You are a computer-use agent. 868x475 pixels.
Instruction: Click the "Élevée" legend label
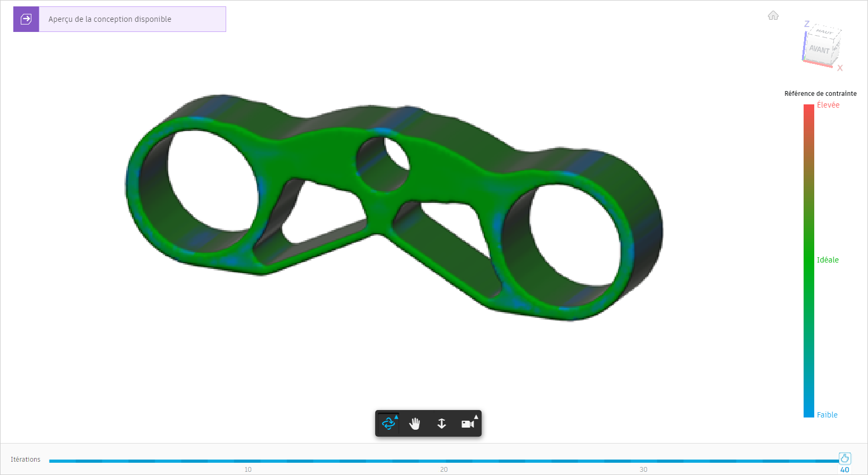(x=828, y=105)
